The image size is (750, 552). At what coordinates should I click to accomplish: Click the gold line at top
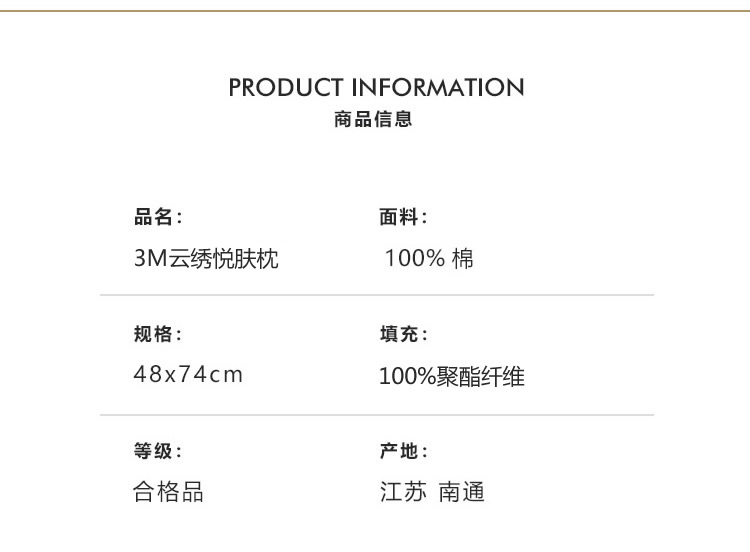pyautogui.click(x=375, y=10)
